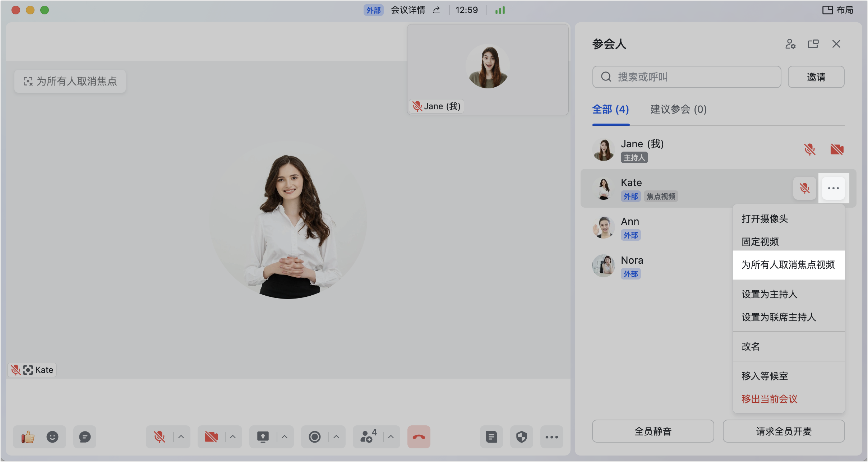Click the share arrow icon beside 会议详情
The image size is (868, 462).
tap(437, 10)
